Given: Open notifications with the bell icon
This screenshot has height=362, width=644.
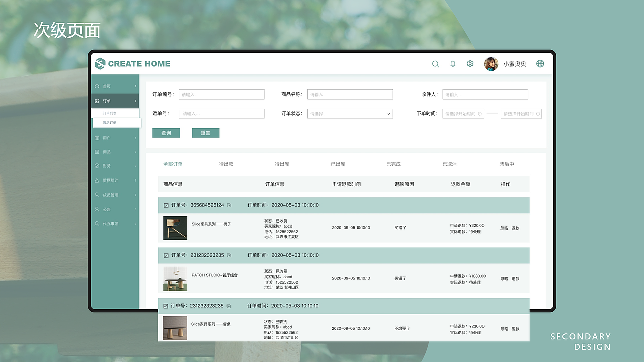Looking at the screenshot, I should [453, 64].
